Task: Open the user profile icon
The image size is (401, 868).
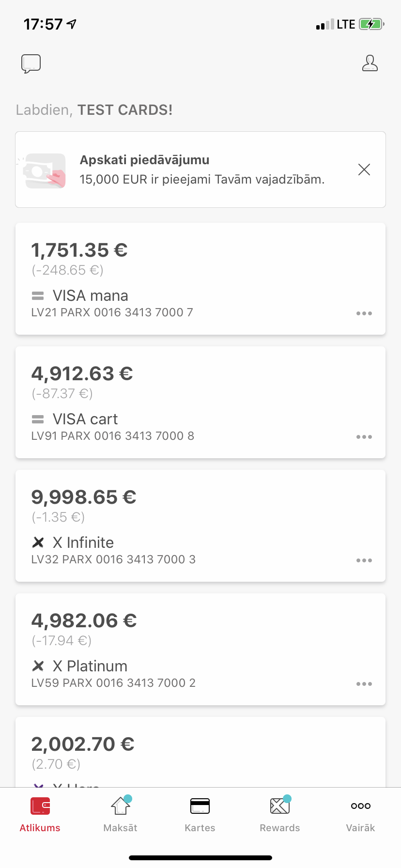Action: tap(370, 63)
